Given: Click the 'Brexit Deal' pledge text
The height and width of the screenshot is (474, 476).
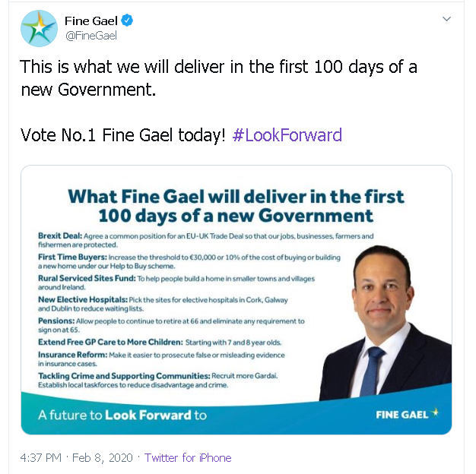Looking at the screenshot, I should (205, 241).
